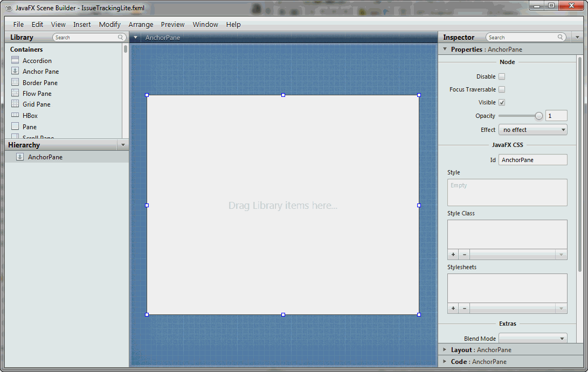This screenshot has width=588, height=372.
Task: Maximize the Scene Builder window
Action: [x=551, y=5]
